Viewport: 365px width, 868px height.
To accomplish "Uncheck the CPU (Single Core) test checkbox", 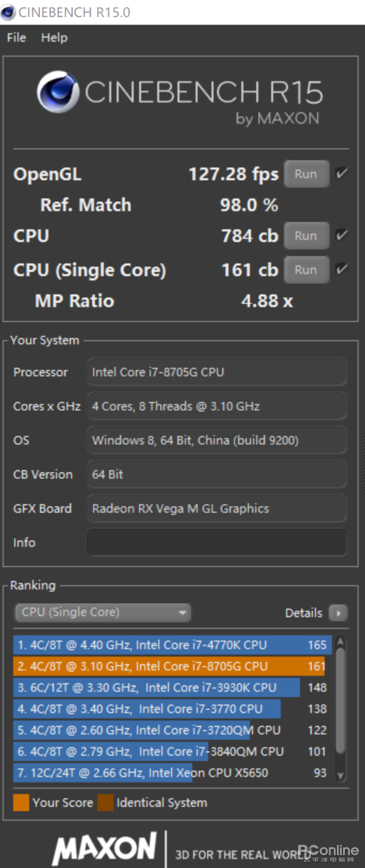I will pos(342,269).
